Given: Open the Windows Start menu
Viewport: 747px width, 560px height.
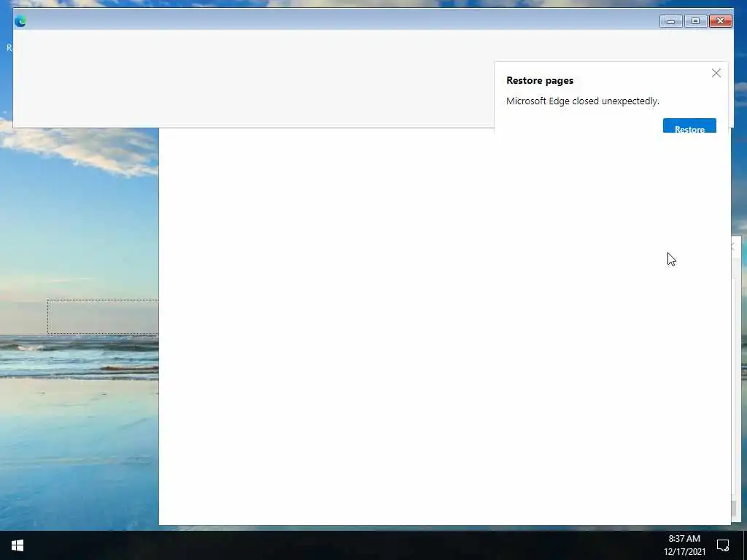Looking at the screenshot, I should click(18, 545).
